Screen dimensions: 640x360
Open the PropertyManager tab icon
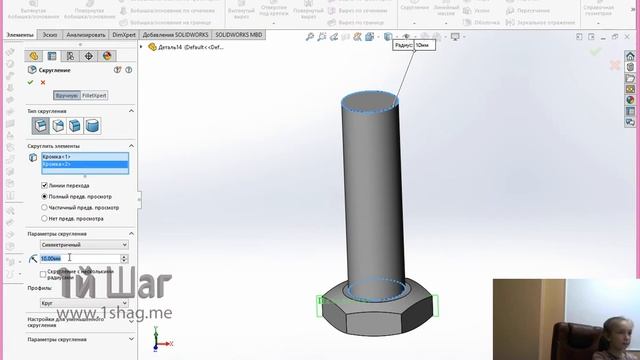tap(52, 56)
